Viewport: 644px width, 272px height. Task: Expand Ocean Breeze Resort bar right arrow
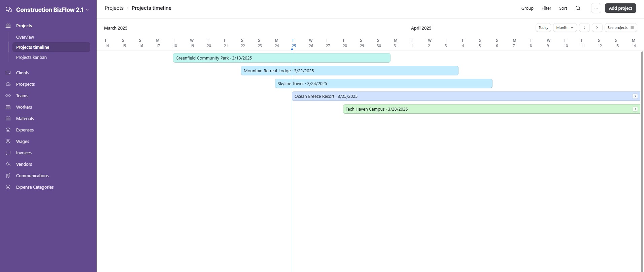635,96
